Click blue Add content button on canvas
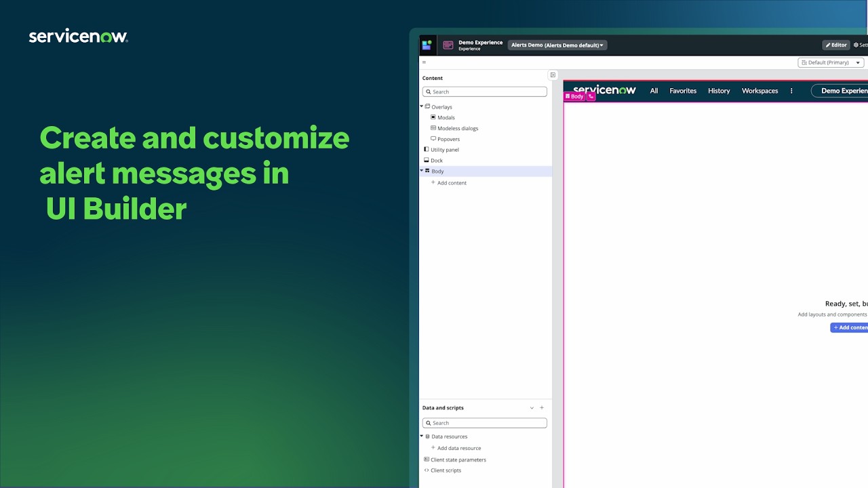 pyautogui.click(x=849, y=327)
